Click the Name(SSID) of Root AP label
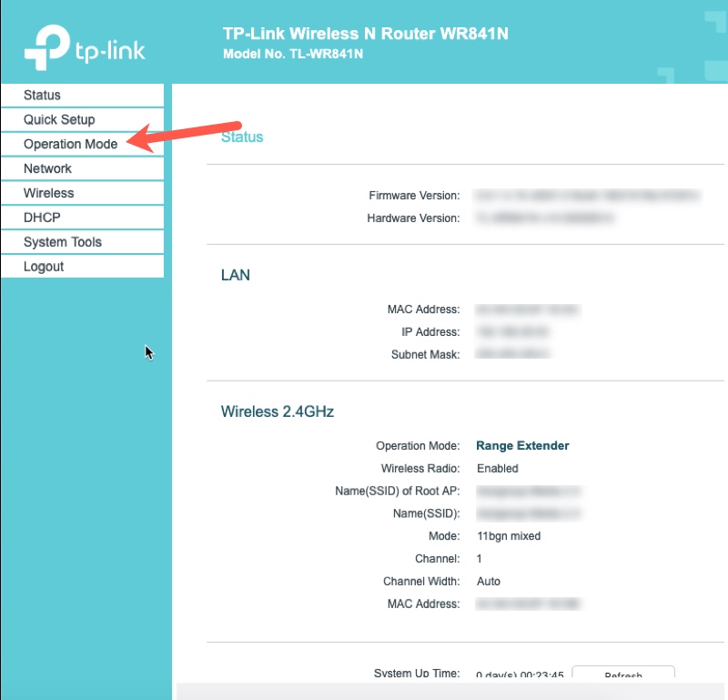The height and width of the screenshot is (700, 728). click(x=398, y=491)
